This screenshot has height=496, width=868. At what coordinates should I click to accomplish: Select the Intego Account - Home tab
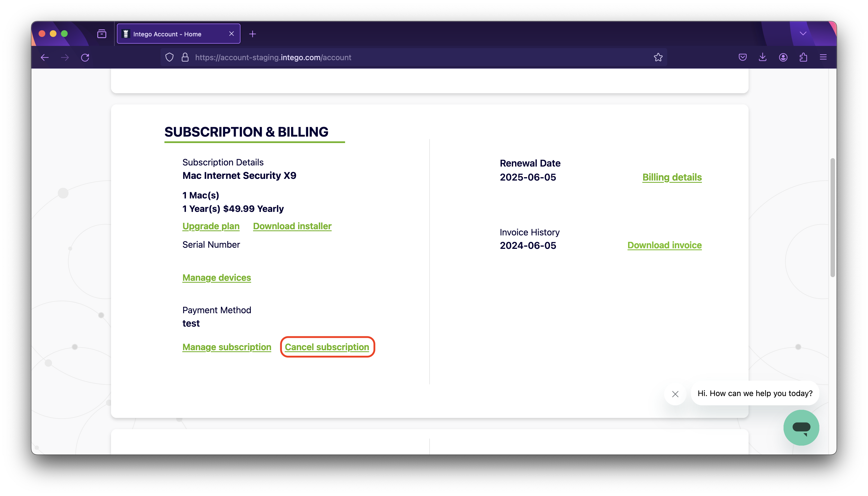[x=178, y=34]
